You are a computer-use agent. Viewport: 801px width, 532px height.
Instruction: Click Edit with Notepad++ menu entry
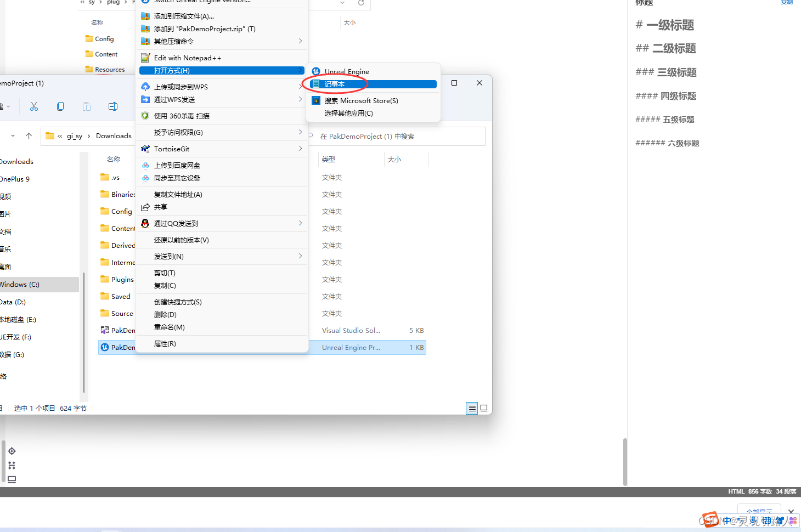[222, 58]
